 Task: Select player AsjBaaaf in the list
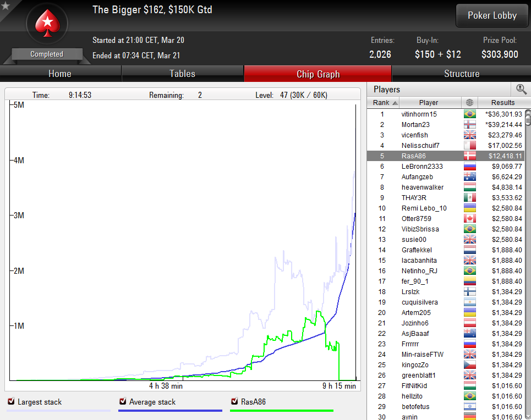point(415,333)
